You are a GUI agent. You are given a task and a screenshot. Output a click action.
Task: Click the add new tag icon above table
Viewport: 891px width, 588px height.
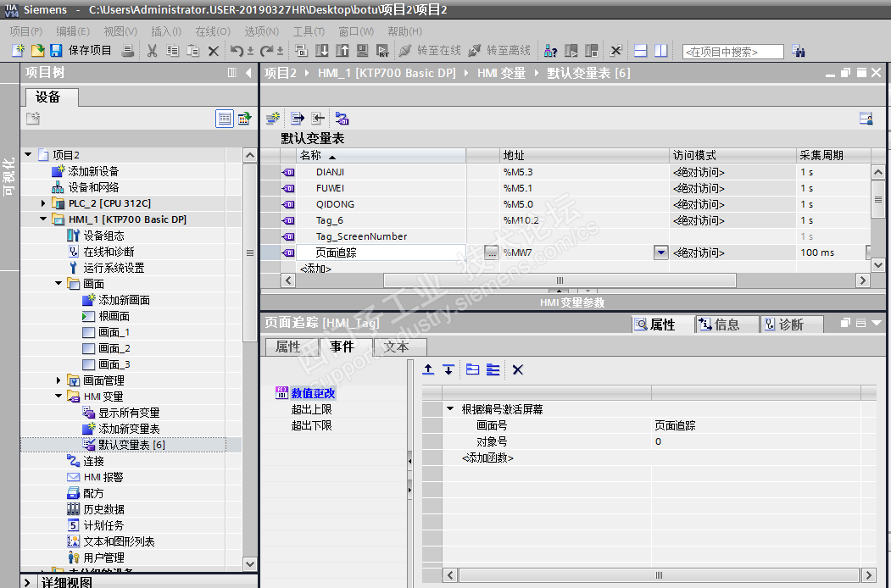[273, 119]
